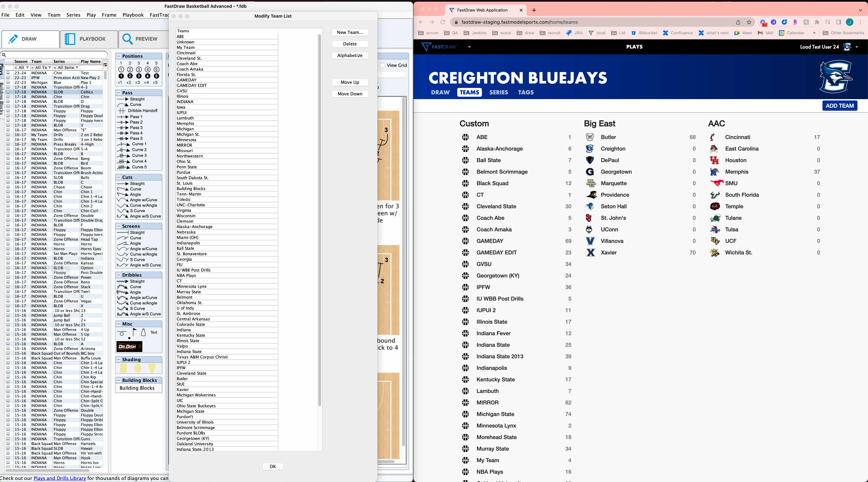Click the browser reload icon
Viewport: 868px width, 482px height.
coord(443,22)
